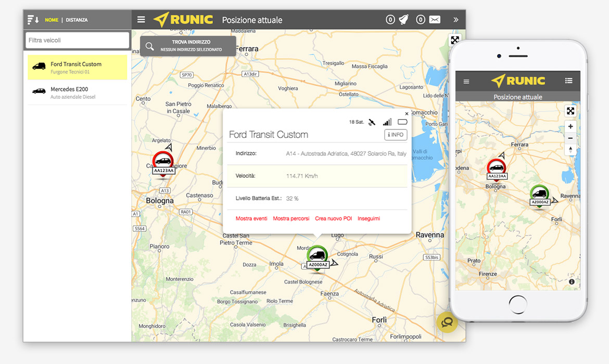The width and height of the screenshot is (609, 364).
Task: Click the alerts counter showing 0 beside bell
Action: (390, 19)
